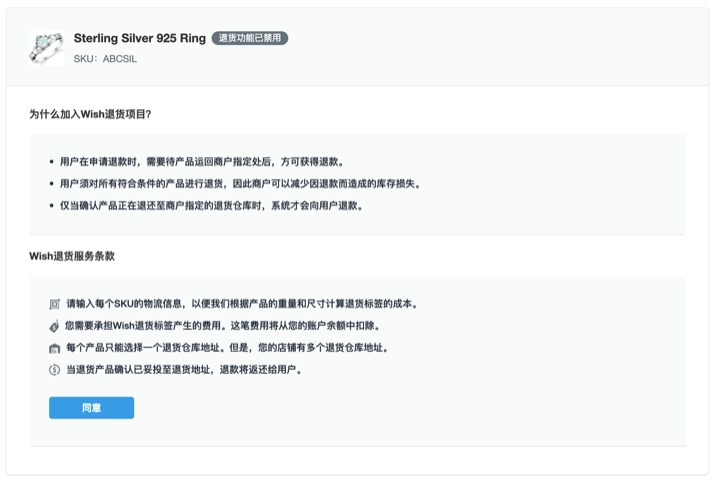
Task: Click the terms line 当退货产品确认已妥投至退货地址
Action: point(184,369)
